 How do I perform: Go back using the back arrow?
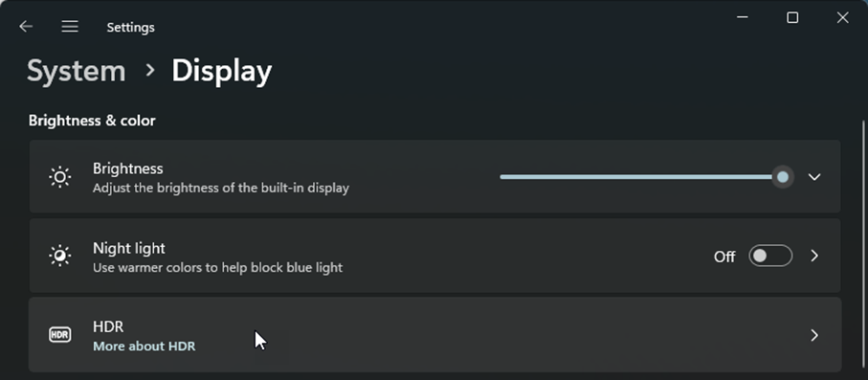click(26, 27)
